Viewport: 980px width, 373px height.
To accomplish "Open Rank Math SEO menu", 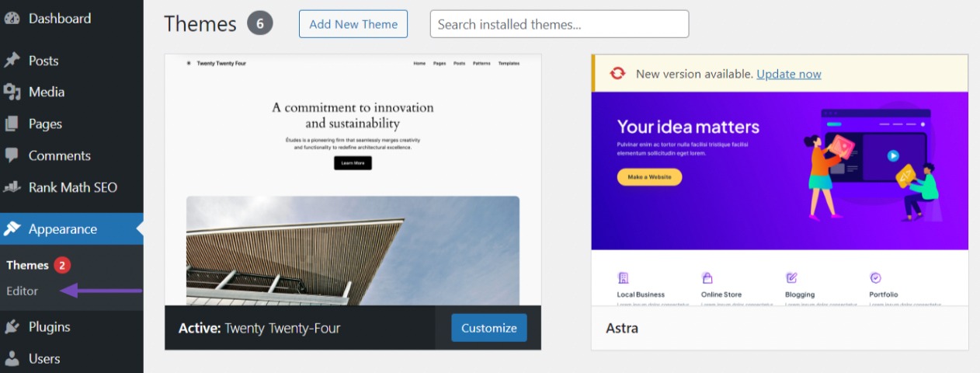I will (71, 187).
